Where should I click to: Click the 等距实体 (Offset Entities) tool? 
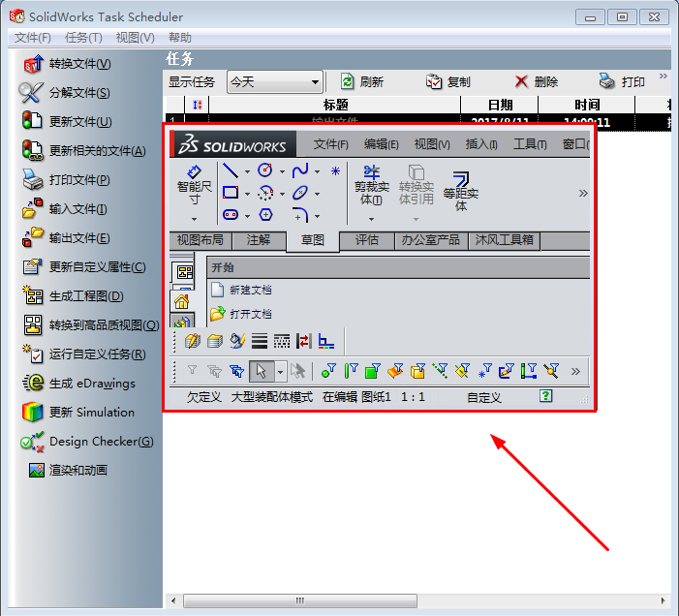[x=461, y=186]
